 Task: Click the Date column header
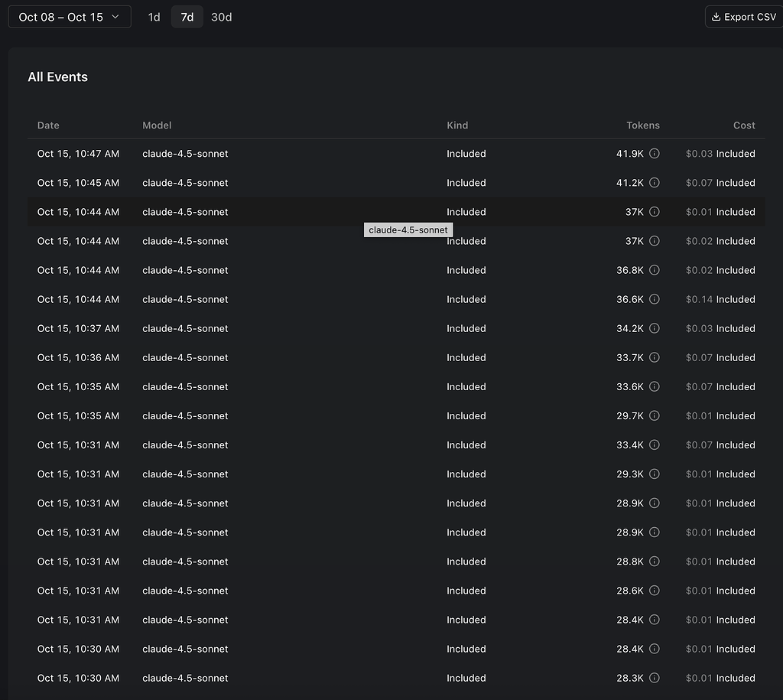pos(48,125)
